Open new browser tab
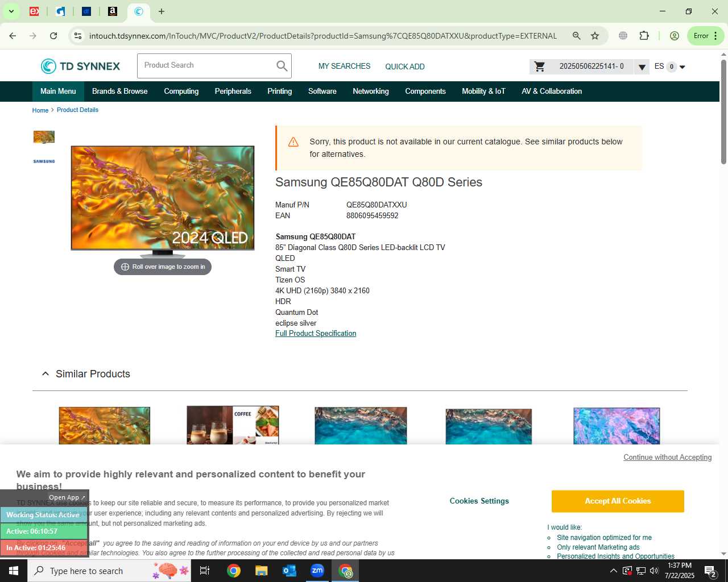This screenshot has width=728, height=582. click(x=162, y=11)
